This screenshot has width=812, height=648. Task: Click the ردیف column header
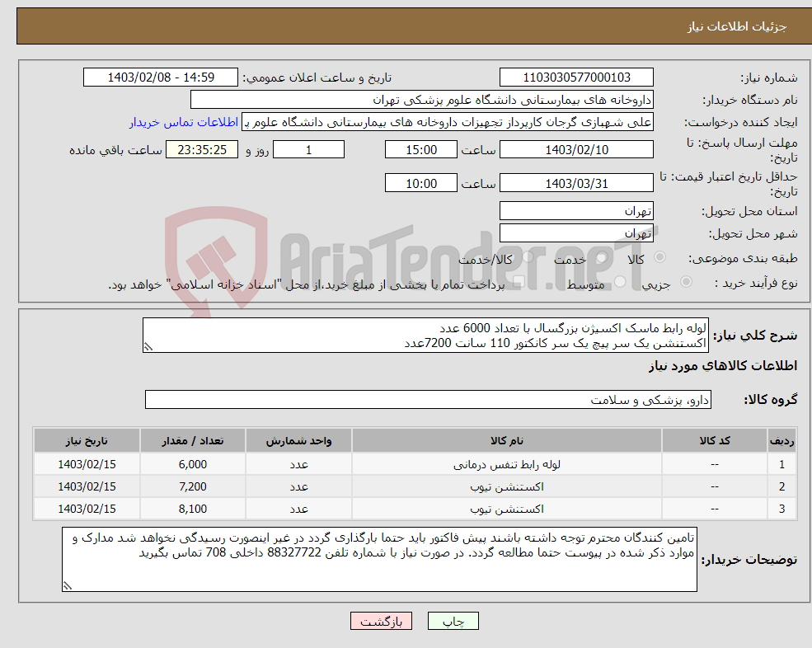pos(781,440)
